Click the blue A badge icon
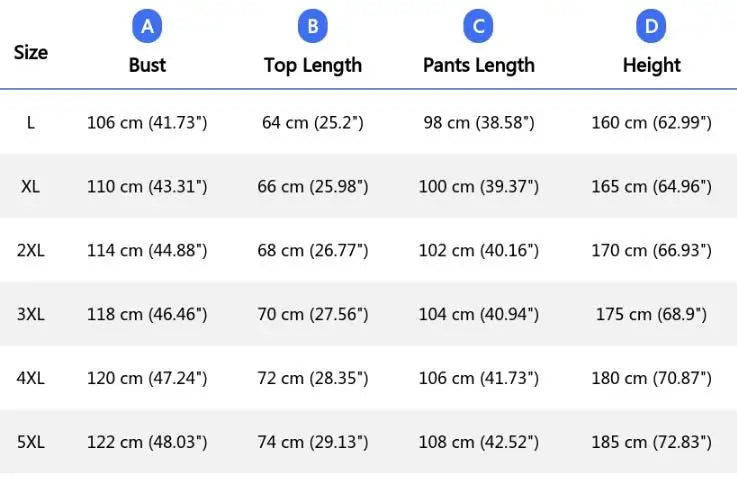The height and width of the screenshot is (485, 737). [147, 27]
